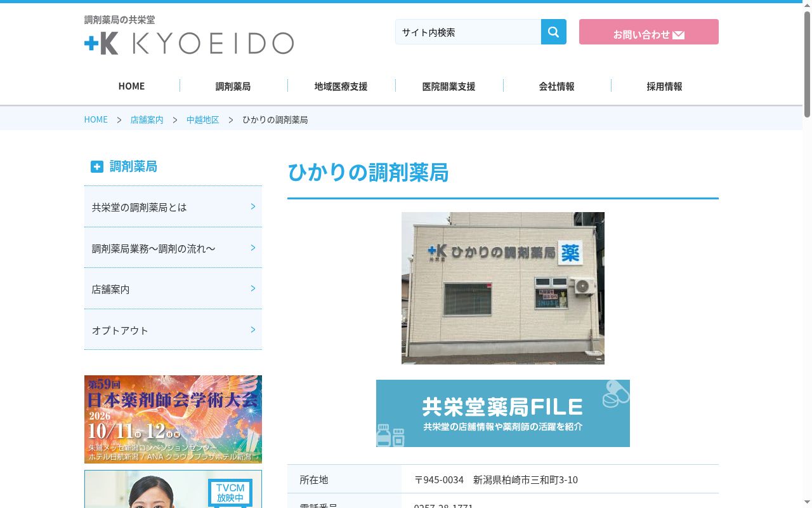
Task: Go to HOME breadcrumb link
Action: point(96,119)
